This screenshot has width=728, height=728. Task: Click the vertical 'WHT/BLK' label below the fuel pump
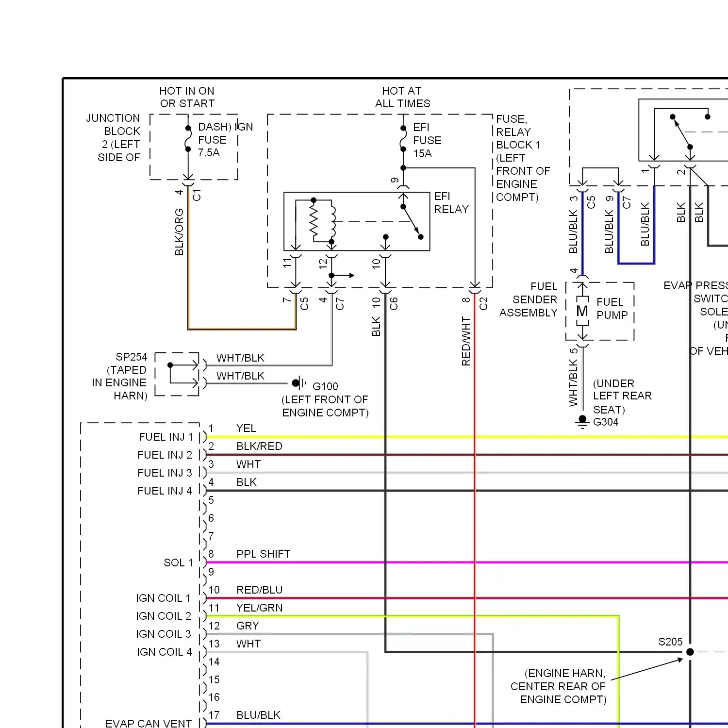[573, 383]
